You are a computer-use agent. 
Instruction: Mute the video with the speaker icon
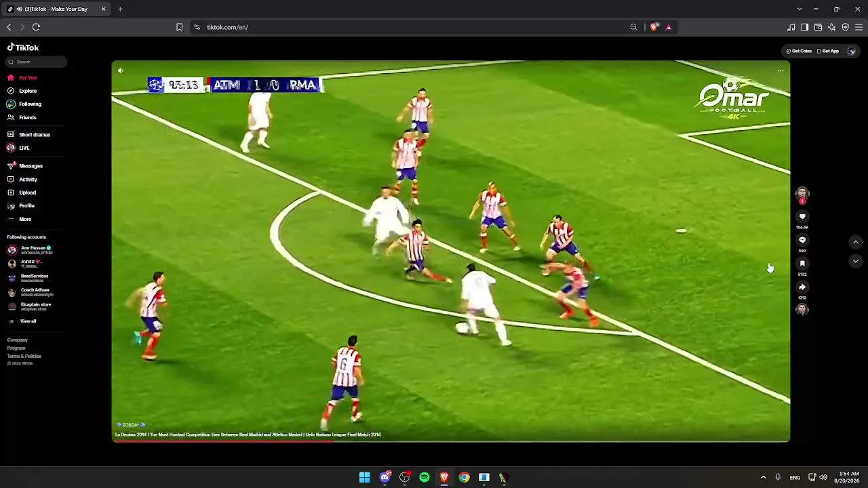tap(120, 70)
